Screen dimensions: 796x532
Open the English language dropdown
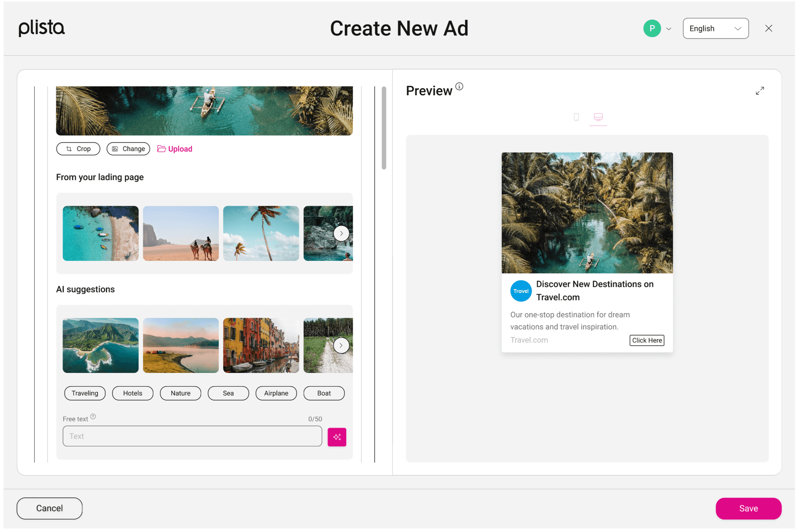pos(715,28)
